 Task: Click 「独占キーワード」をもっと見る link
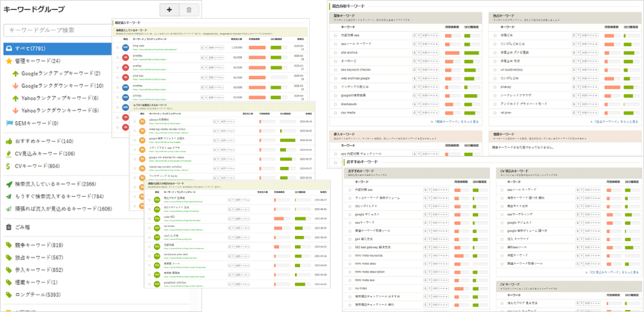(615, 121)
